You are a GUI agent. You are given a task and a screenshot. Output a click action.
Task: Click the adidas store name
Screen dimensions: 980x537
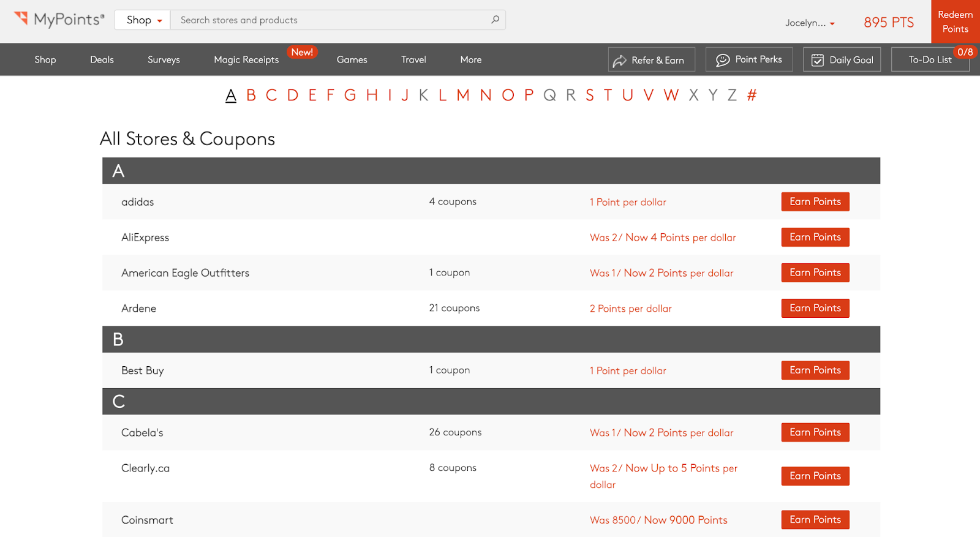pos(138,202)
